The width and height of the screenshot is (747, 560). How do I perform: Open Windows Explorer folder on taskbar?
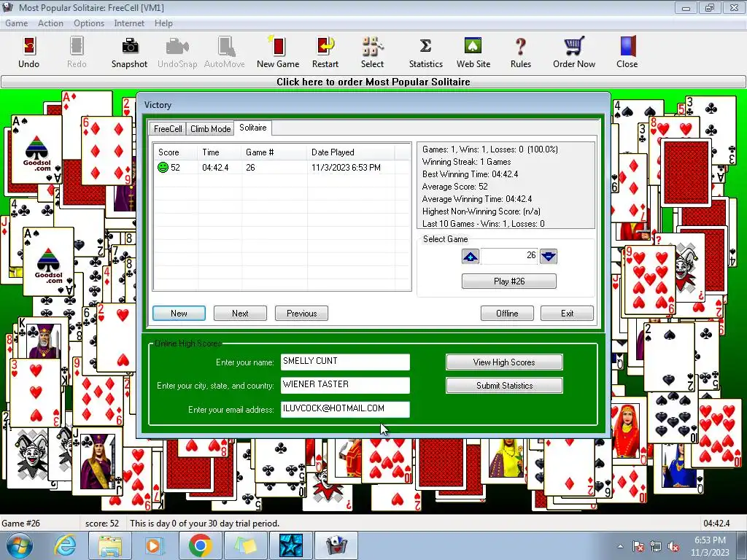(x=110, y=545)
